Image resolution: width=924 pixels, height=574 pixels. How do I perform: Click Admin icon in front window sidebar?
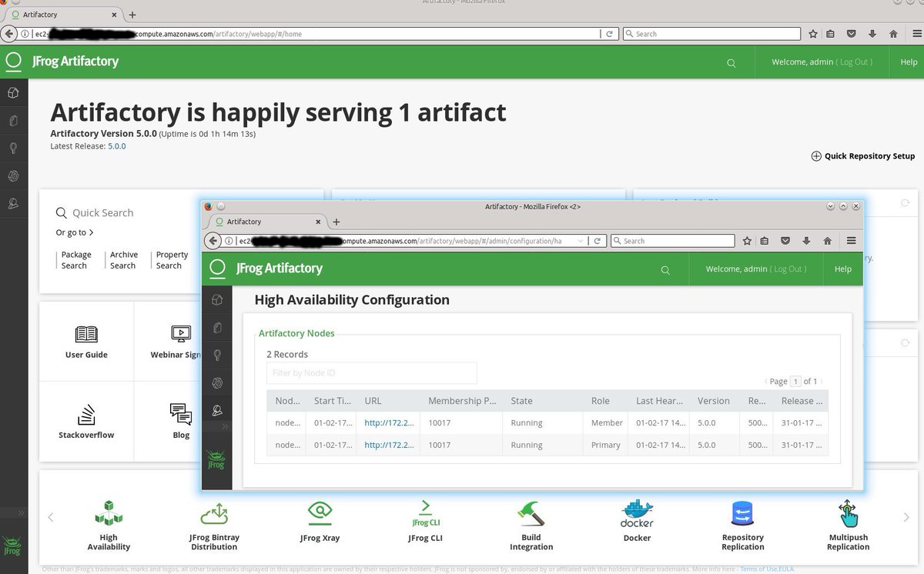[217, 410]
